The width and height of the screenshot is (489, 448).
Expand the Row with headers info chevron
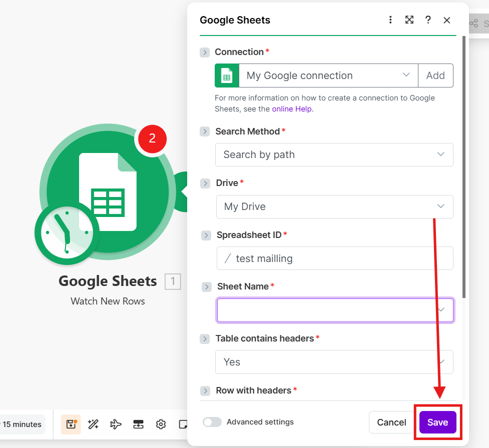click(x=205, y=390)
